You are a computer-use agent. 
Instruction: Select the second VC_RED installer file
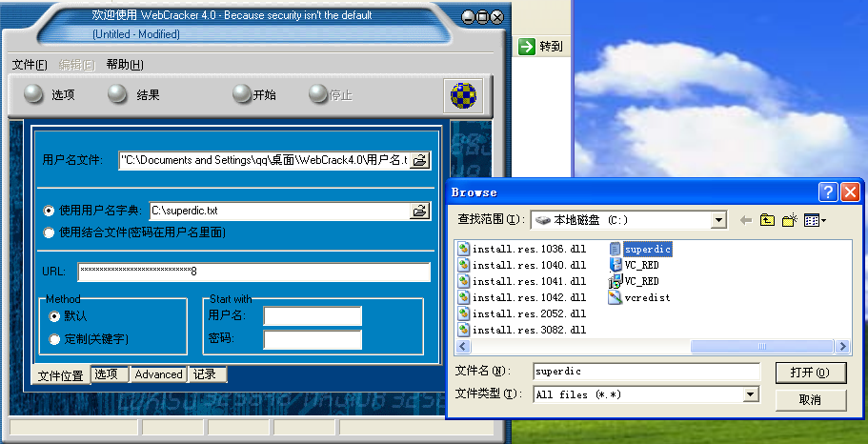tap(634, 281)
